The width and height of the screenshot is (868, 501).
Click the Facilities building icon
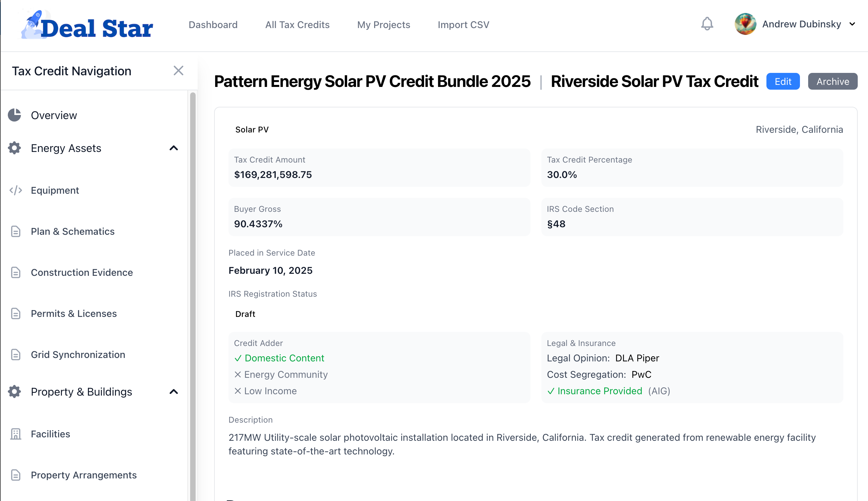[15, 434]
